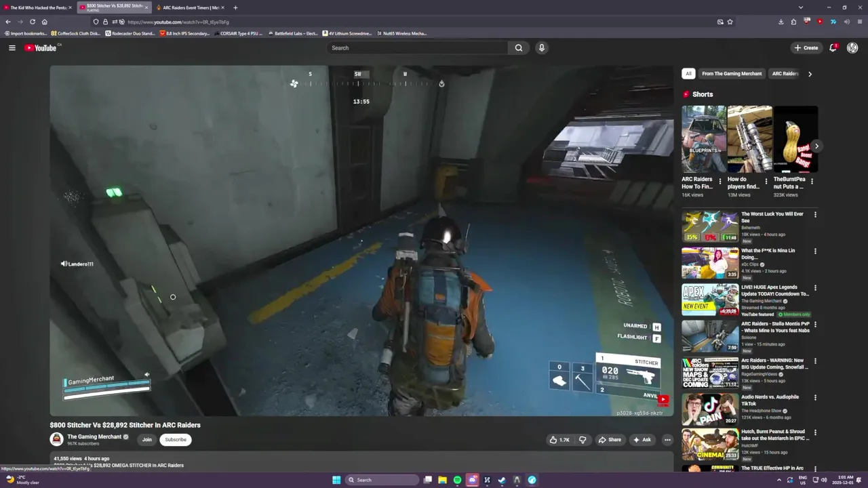The width and height of the screenshot is (868, 488).
Task: Open Short 'ARC Raiders How To Fin...'
Action: 703,139
